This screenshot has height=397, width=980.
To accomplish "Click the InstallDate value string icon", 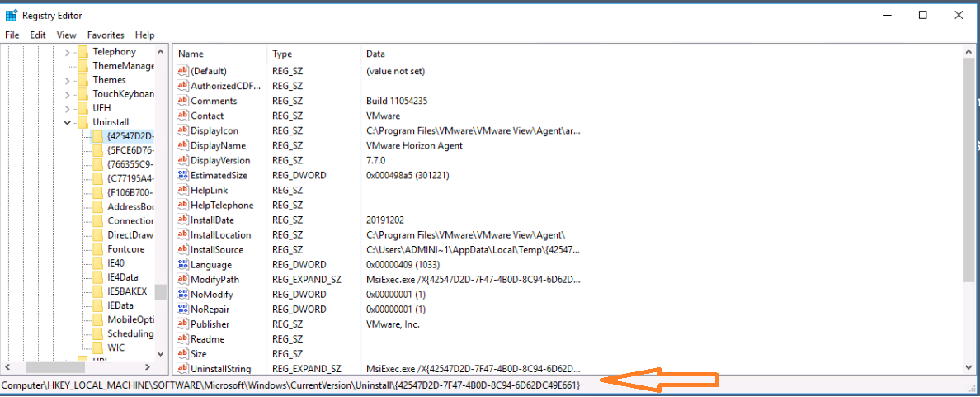I will pyautogui.click(x=183, y=220).
